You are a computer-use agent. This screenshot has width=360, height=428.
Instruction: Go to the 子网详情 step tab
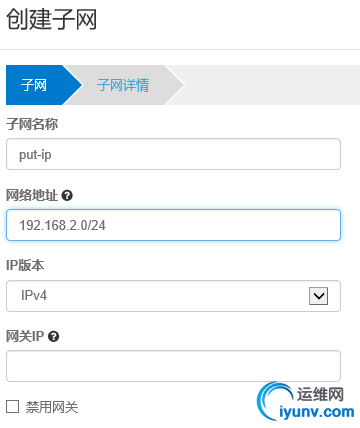click(123, 85)
